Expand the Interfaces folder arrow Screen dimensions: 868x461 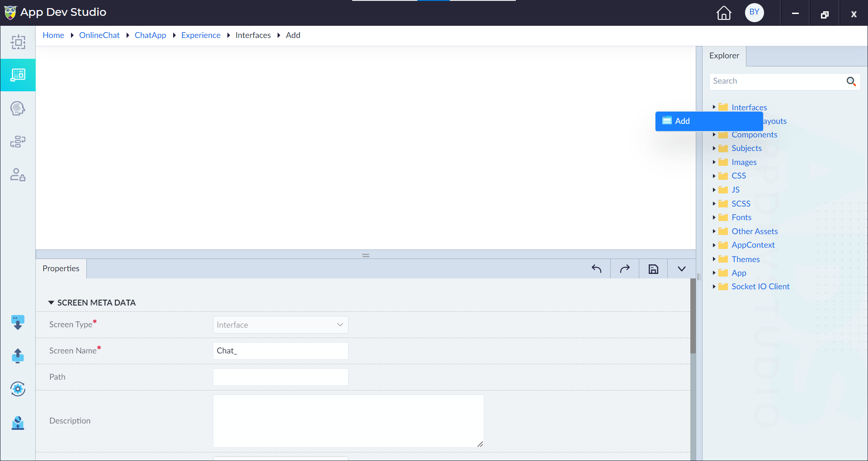tap(714, 107)
